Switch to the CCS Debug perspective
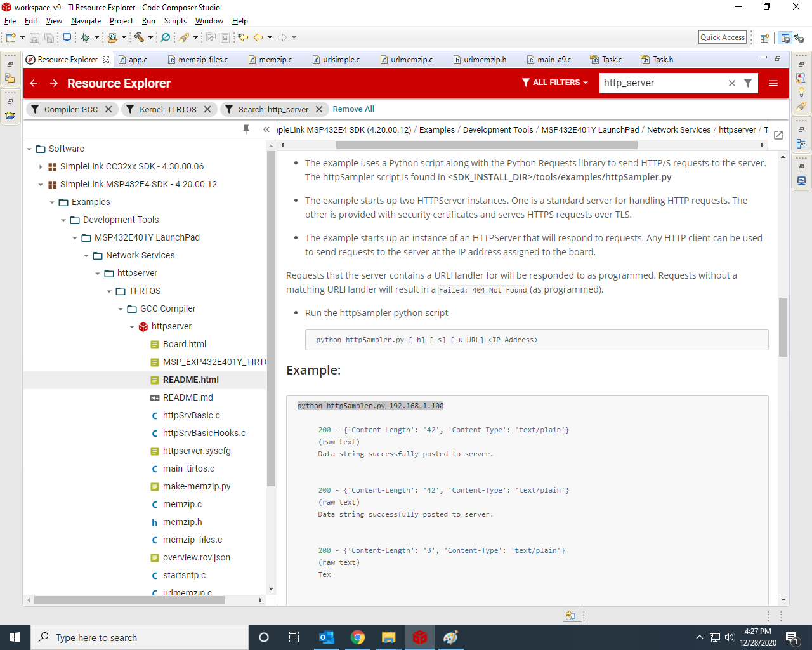Screen dimensions: 812x650 799,38
